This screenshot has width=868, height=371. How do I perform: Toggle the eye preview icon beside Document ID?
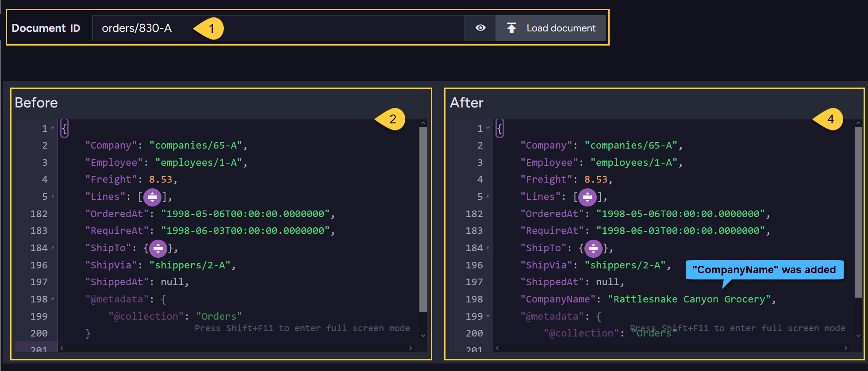[x=480, y=28]
